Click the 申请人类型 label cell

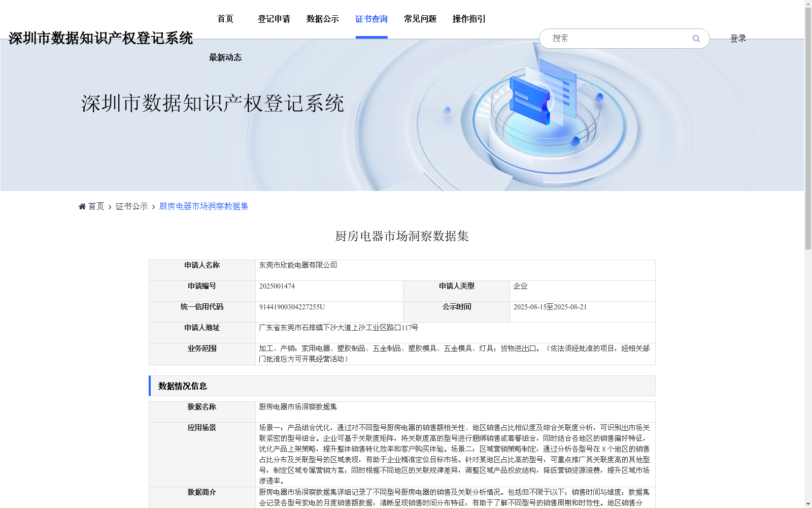pyautogui.click(x=457, y=291)
